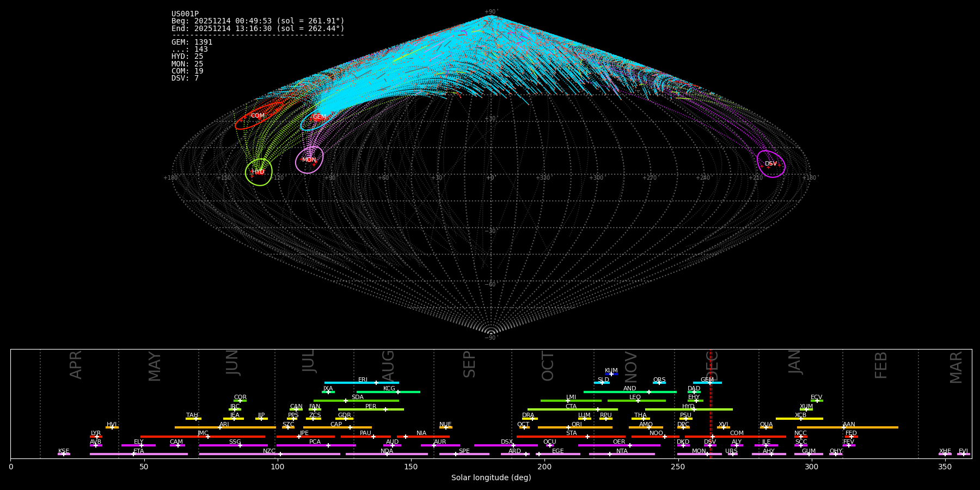Click the 150 tick on solar longitude axis

click(x=411, y=467)
